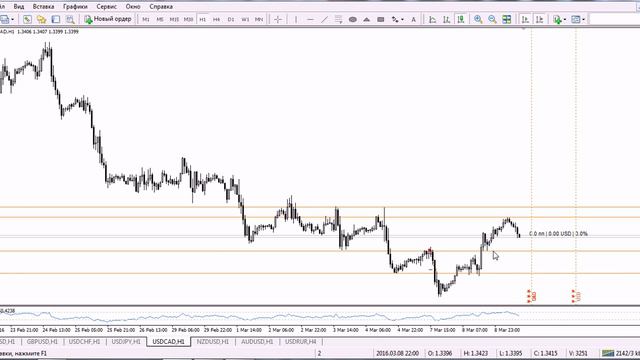Open the Справка menu
This screenshot has width=640, height=360.
pos(161,7)
